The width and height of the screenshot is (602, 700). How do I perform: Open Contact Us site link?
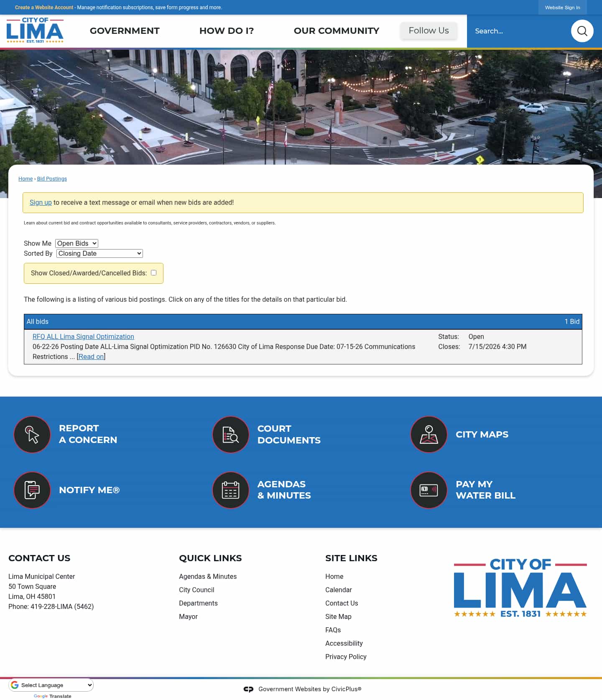click(342, 603)
